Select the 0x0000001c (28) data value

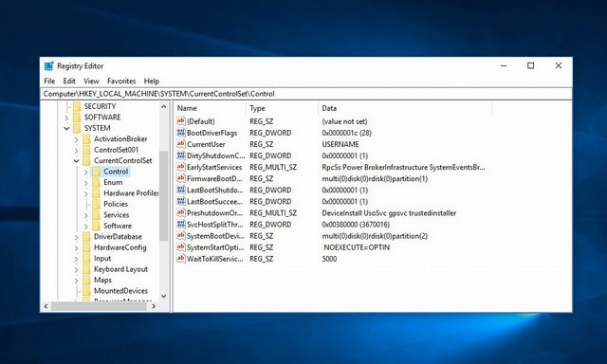click(x=346, y=133)
